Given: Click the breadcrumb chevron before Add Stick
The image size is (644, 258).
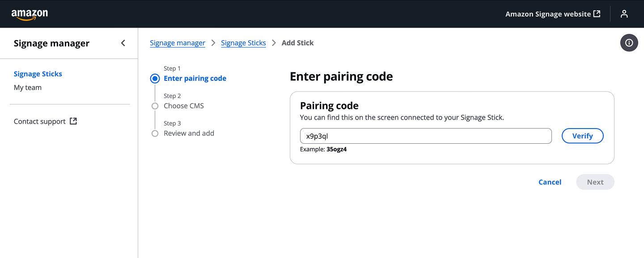Looking at the screenshot, I should [274, 42].
